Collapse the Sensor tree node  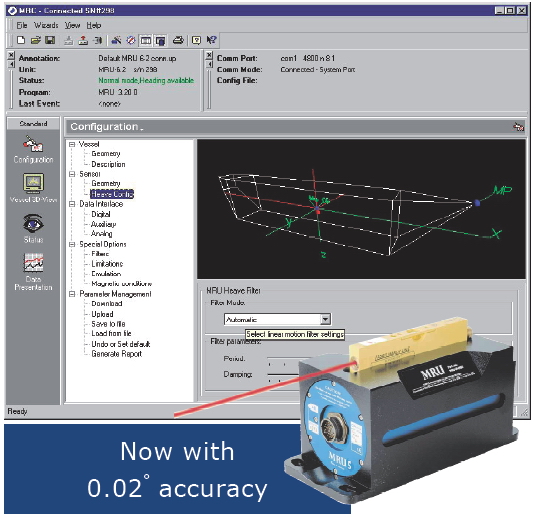click(72, 174)
